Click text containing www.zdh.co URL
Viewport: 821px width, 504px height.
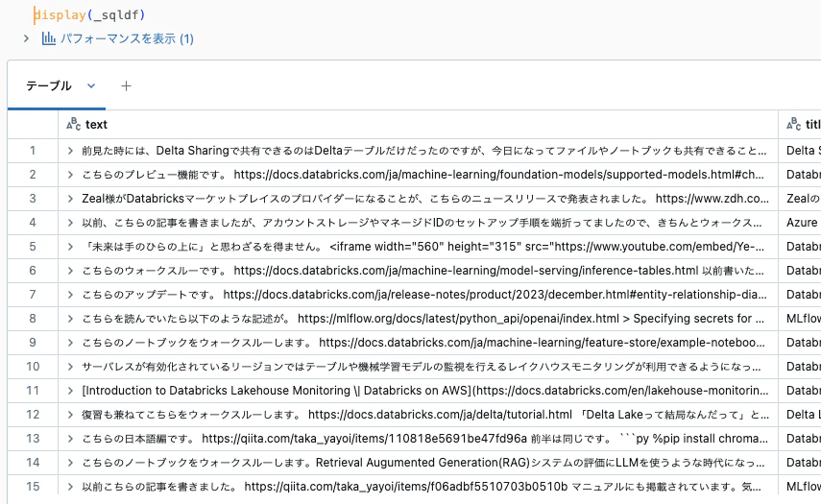425,199
